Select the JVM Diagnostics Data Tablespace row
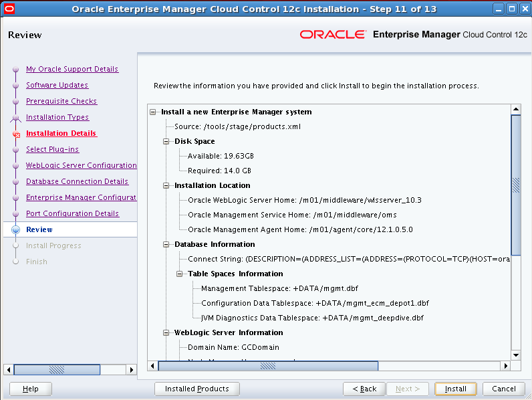 tap(312, 318)
